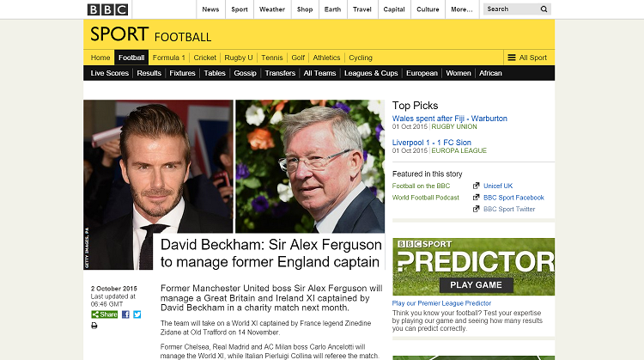Open the Liverpool 1 - 1 FC Sion link
The height and width of the screenshot is (360, 644).
[432, 143]
